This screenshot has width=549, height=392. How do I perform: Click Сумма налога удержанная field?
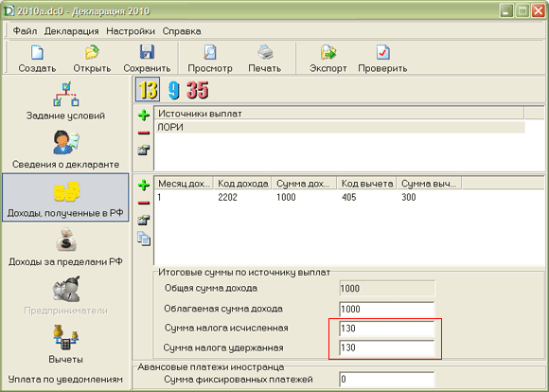387,347
